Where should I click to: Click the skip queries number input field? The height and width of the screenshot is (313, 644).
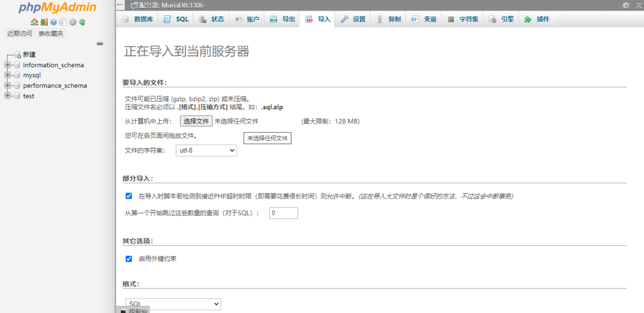283,213
